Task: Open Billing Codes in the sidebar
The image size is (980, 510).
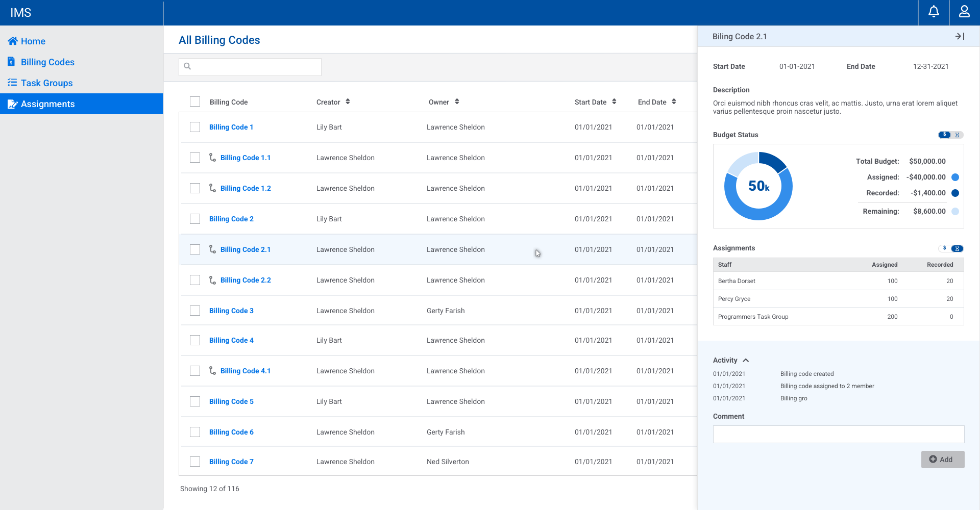Action: [x=47, y=62]
